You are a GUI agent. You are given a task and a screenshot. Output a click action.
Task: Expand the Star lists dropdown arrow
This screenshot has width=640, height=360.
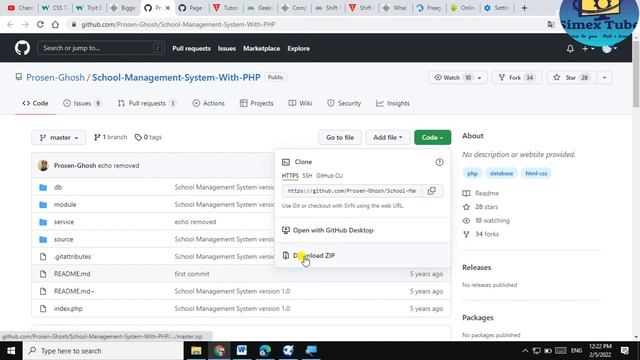pos(604,78)
